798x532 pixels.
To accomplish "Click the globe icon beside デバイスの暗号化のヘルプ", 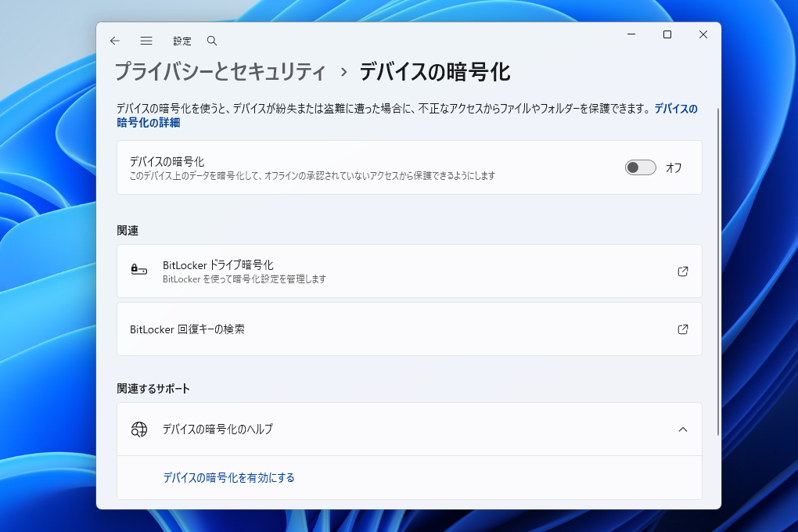I will (x=138, y=429).
